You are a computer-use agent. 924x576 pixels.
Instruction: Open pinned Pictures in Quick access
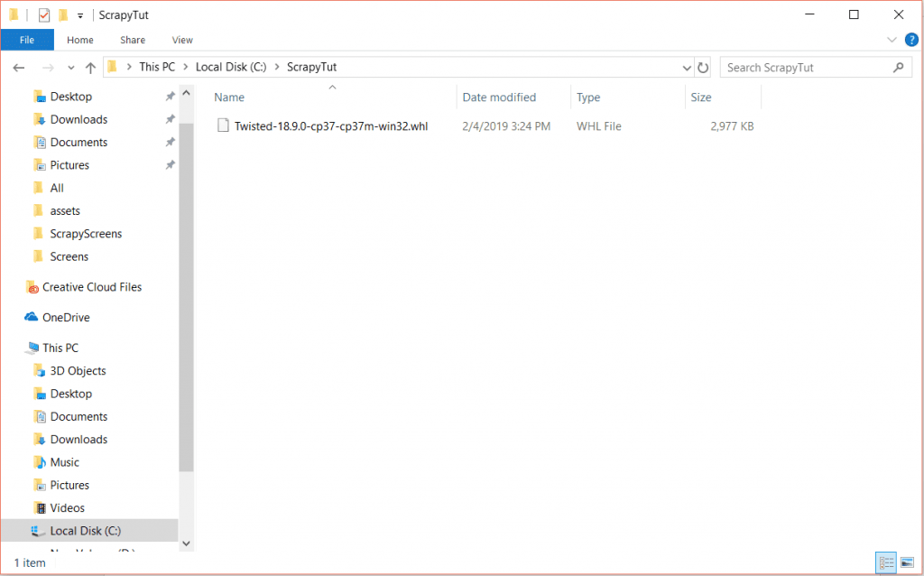[69, 165]
